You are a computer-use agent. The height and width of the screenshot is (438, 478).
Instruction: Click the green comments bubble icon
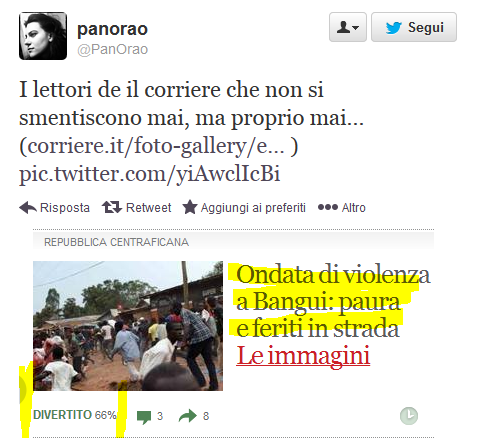[x=144, y=417]
